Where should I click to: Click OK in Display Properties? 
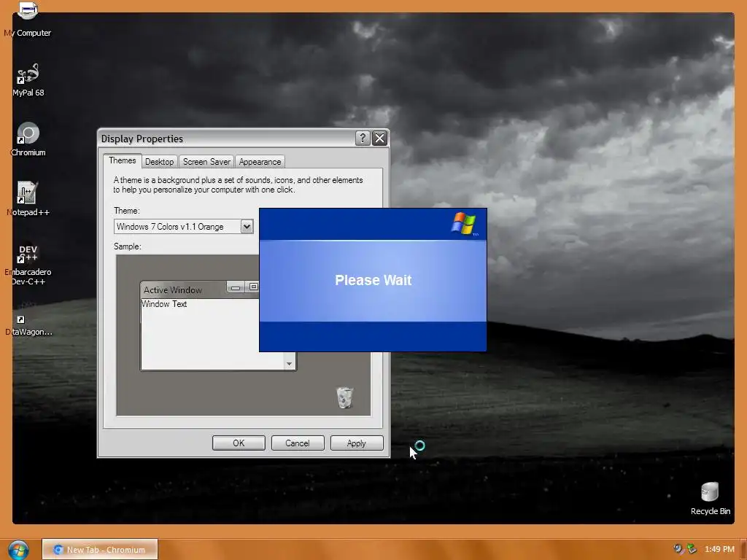[x=239, y=443]
